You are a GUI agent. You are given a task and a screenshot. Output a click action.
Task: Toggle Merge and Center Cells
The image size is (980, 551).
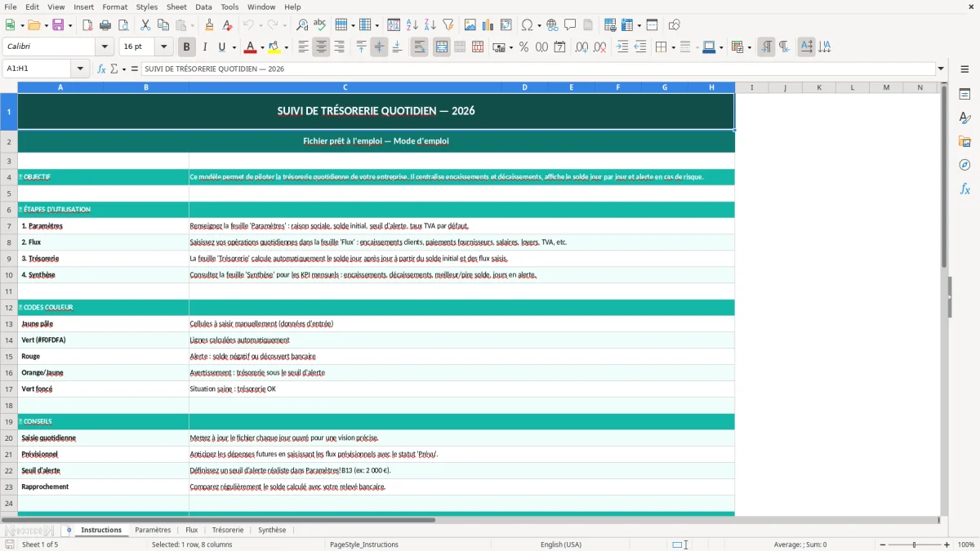tap(441, 47)
